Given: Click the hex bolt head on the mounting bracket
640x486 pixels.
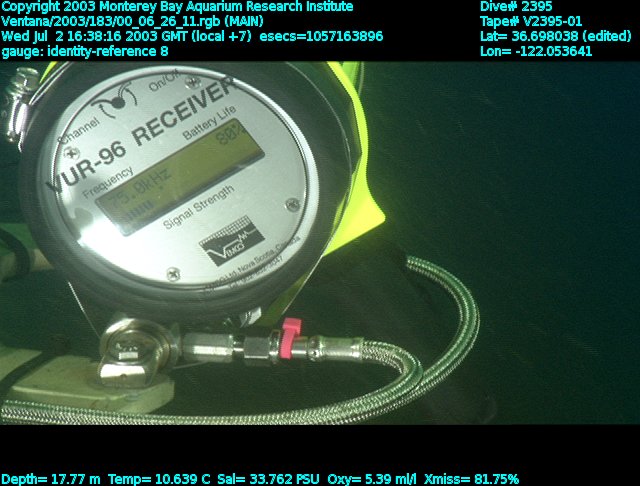Looking at the screenshot, I should [x=127, y=352].
